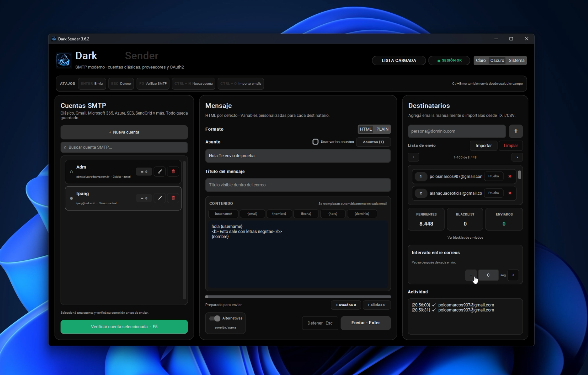Open the Asuntos (1) list
588x375 pixels.
click(x=373, y=142)
